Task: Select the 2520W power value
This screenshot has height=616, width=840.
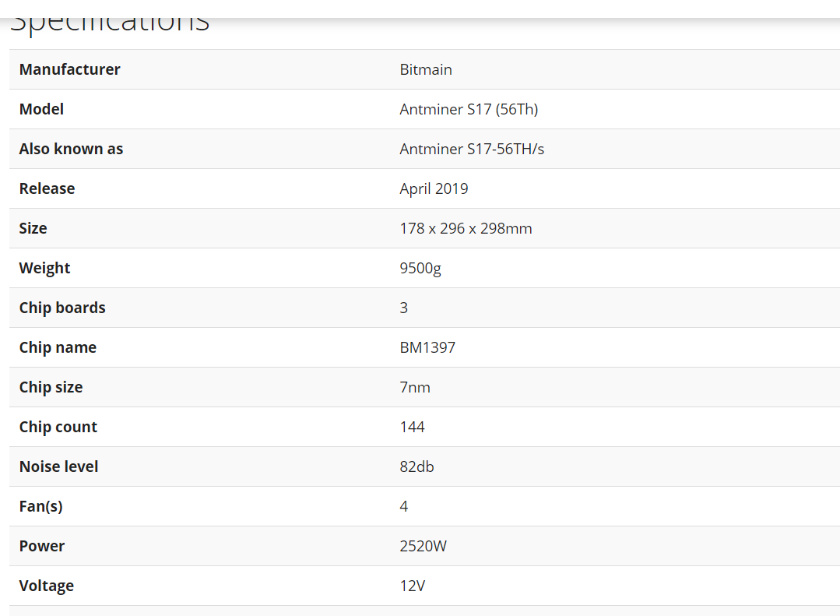Action: coord(424,546)
